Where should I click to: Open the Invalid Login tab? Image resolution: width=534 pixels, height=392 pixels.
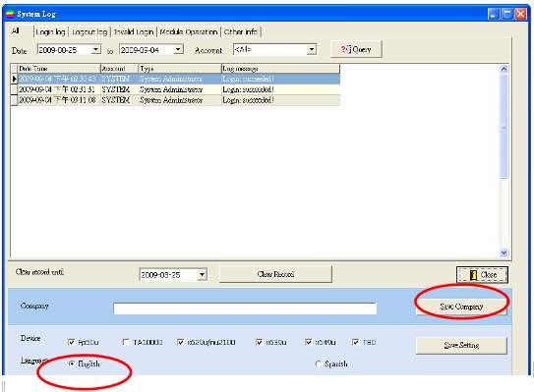point(134,31)
